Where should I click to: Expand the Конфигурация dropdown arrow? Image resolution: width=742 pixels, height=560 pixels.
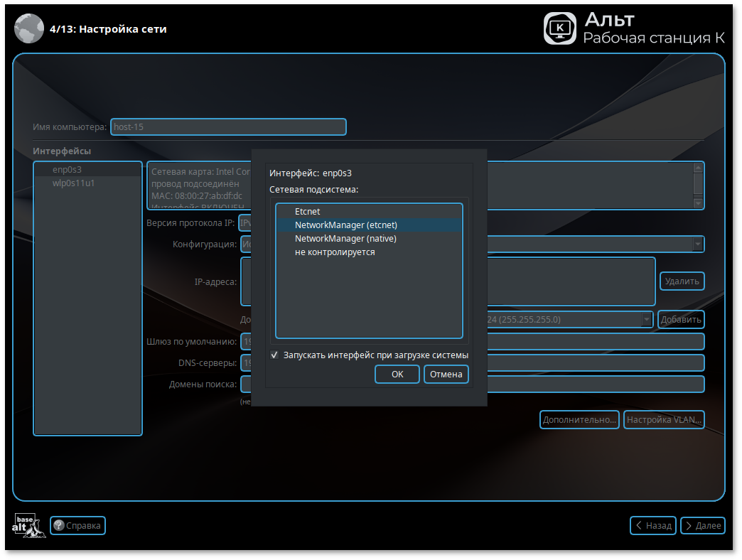click(697, 244)
